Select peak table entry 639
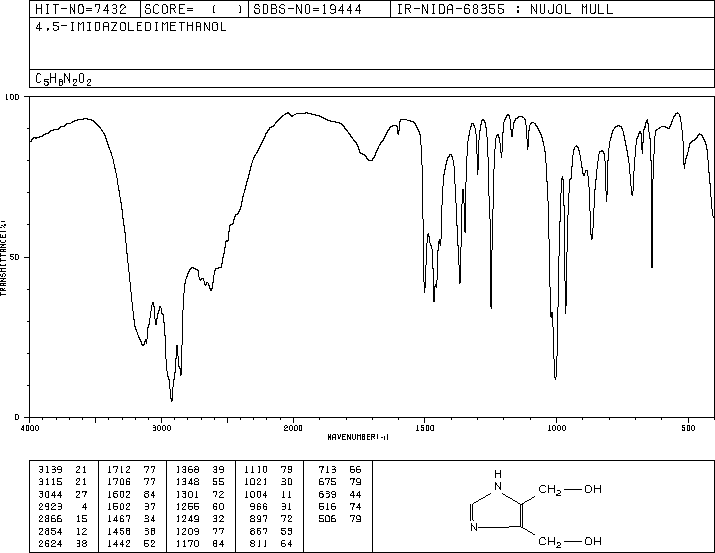The image size is (715, 553). [x=327, y=494]
